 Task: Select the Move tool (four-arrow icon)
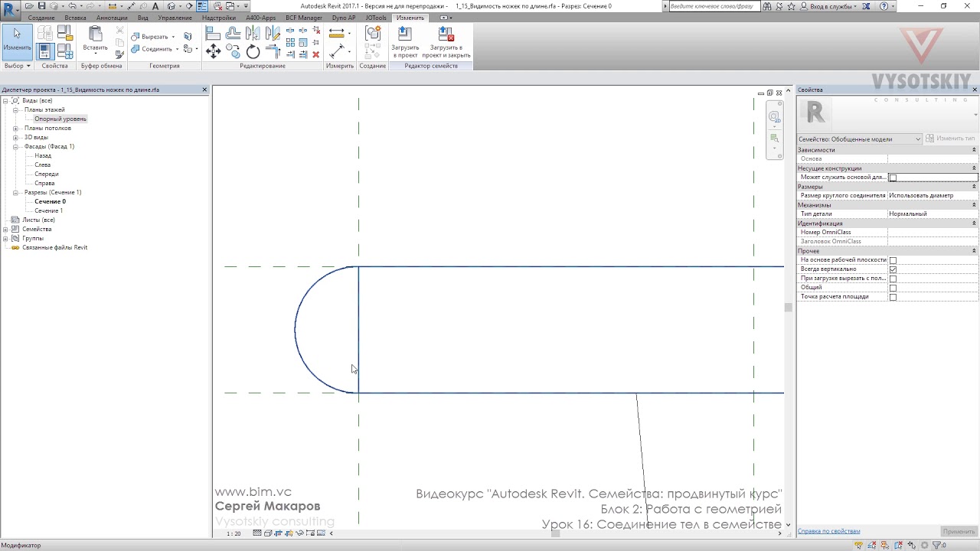click(x=214, y=52)
